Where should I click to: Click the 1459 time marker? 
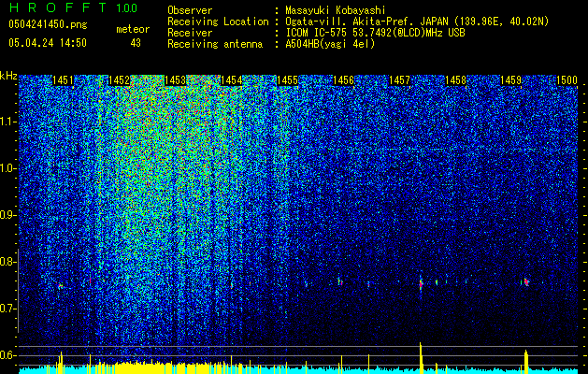(511, 80)
